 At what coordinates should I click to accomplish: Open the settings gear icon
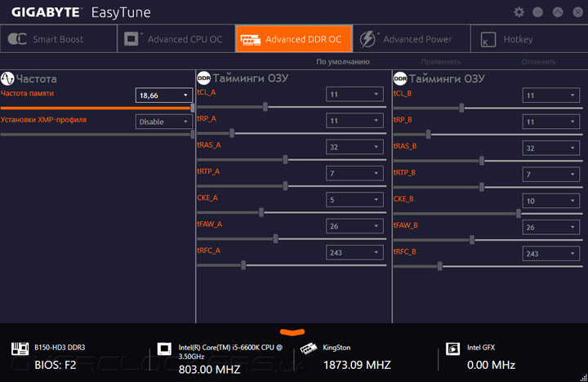519,12
